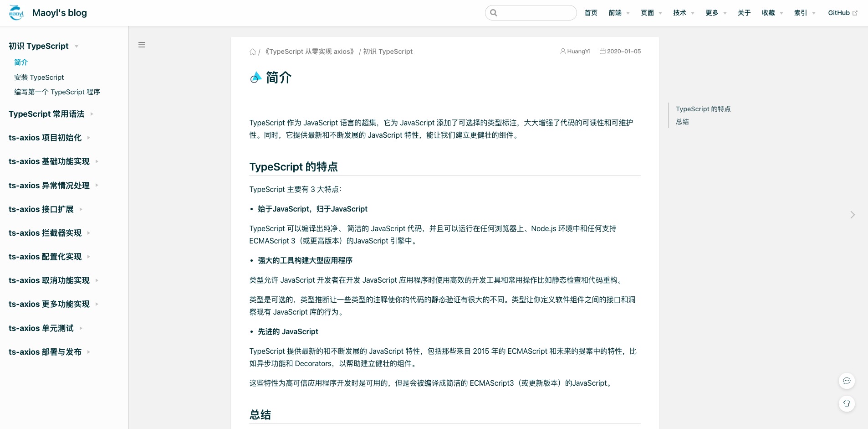Viewport: 868px width, 429px height.
Task: Expand the ts-axios 单元测试 sidebar group
Action: click(x=46, y=328)
